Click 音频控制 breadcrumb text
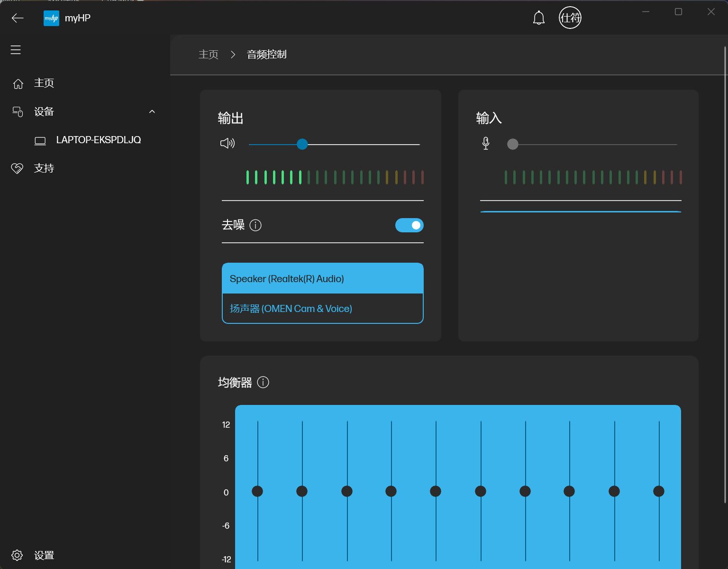The width and height of the screenshot is (728, 569). click(267, 55)
